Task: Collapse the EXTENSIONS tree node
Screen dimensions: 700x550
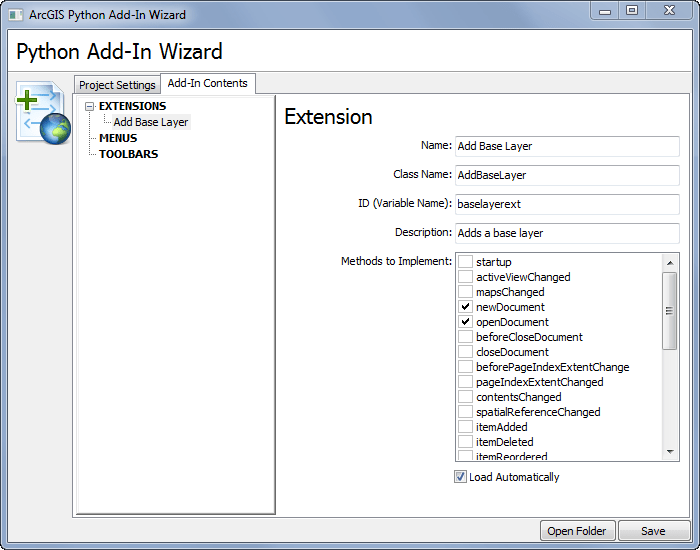Action: [x=90, y=106]
